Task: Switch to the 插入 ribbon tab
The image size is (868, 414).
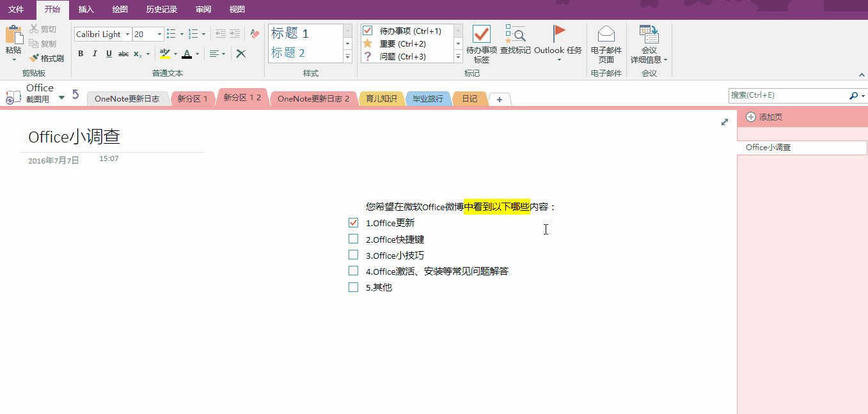Action: [86, 10]
